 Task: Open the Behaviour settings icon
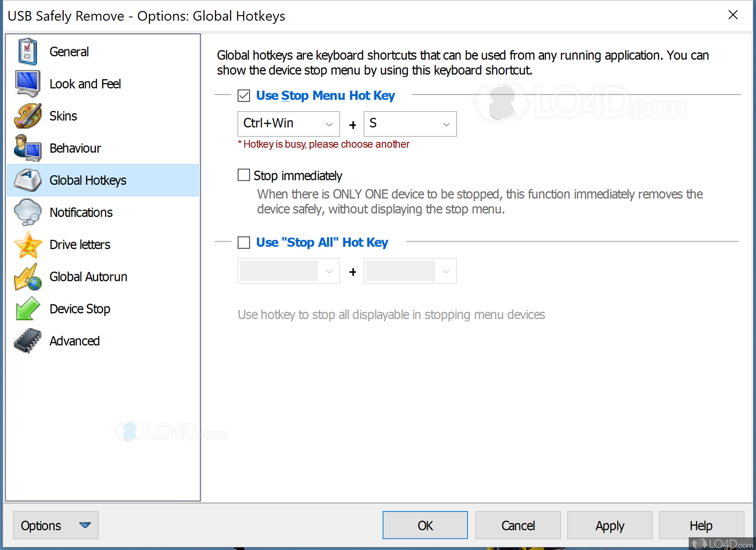pyautogui.click(x=27, y=148)
